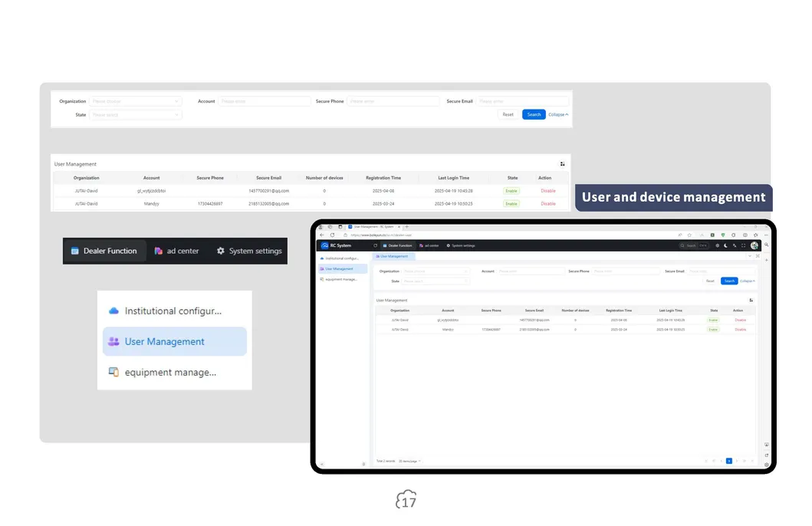
Task: Click the gear icon in enlarged System settings
Action: pyautogui.click(x=221, y=251)
